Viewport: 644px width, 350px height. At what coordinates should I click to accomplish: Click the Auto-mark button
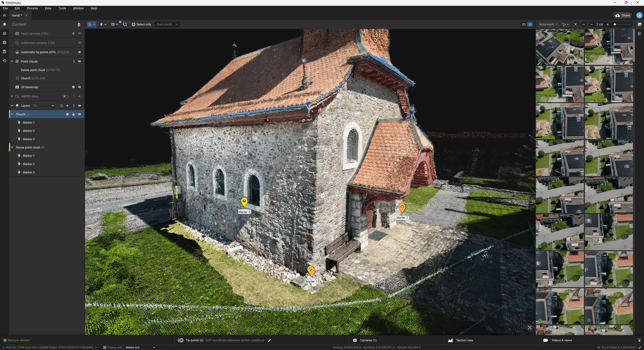click(548, 24)
